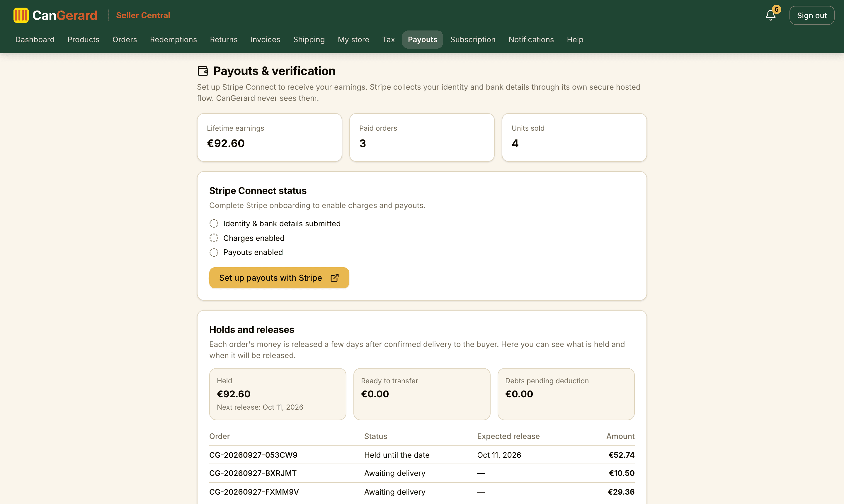
Task: Click the status circle next to Payouts enabled
Action: point(214,252)
